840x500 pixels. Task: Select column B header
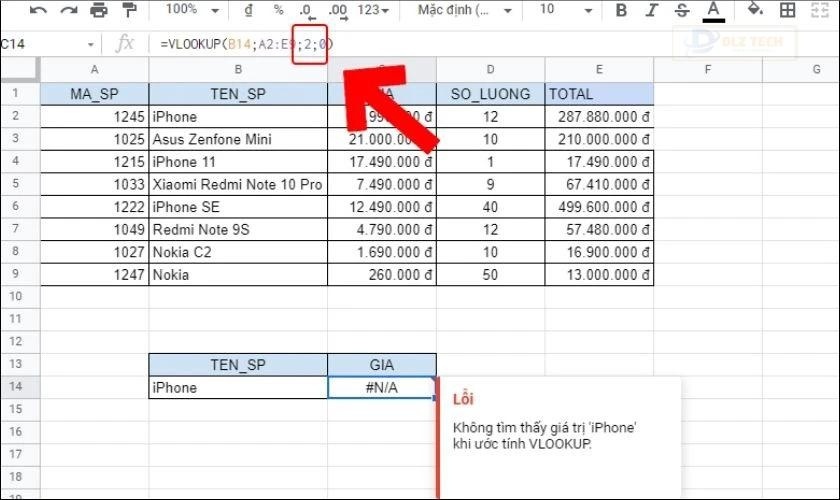[238, 69]
